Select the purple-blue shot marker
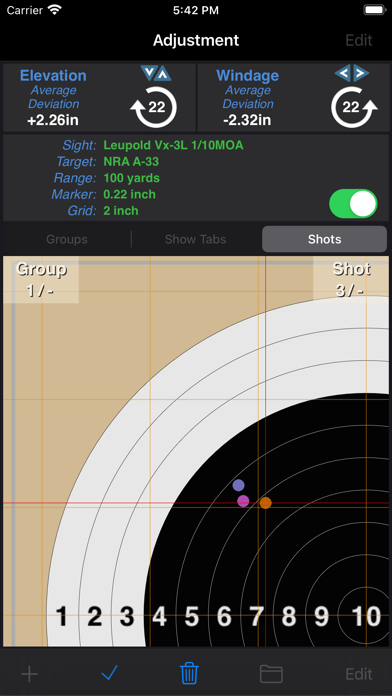 (238, 485)
